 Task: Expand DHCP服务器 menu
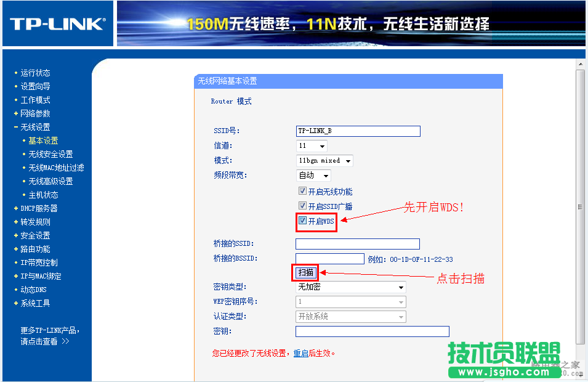39,208
